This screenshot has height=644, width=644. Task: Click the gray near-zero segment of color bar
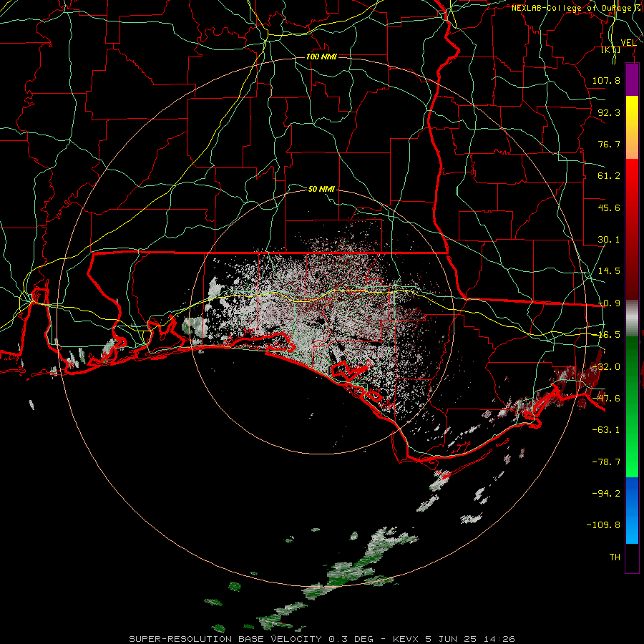point(632,318)
